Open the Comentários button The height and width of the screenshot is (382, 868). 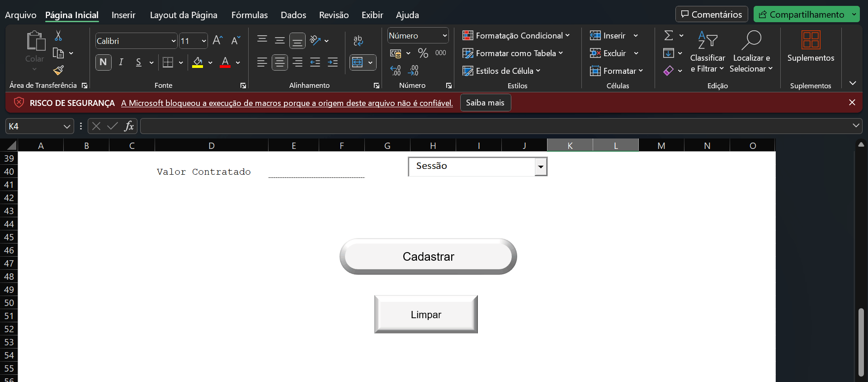712,14
